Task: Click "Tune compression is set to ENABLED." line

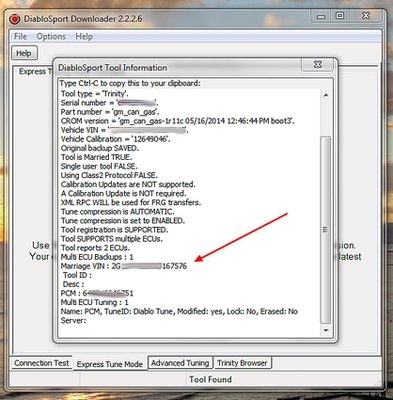Action: [x=123, y=221]
